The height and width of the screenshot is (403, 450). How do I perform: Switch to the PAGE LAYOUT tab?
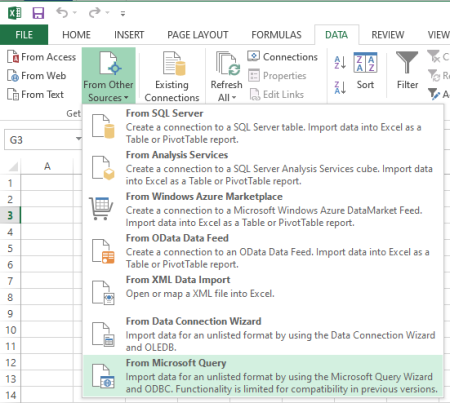tap(198, 35)
